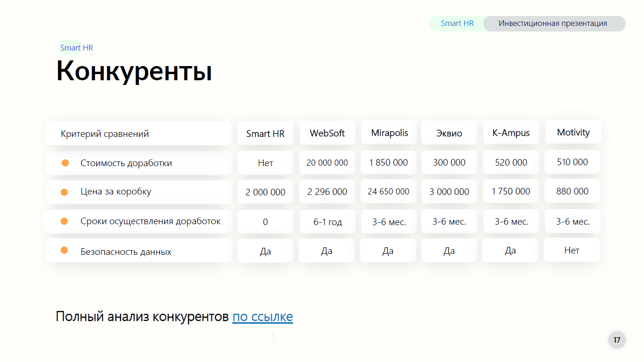Click the "20 000 000" WebSoft cell
Screen dimensions: 644x362
pos(327,162)
